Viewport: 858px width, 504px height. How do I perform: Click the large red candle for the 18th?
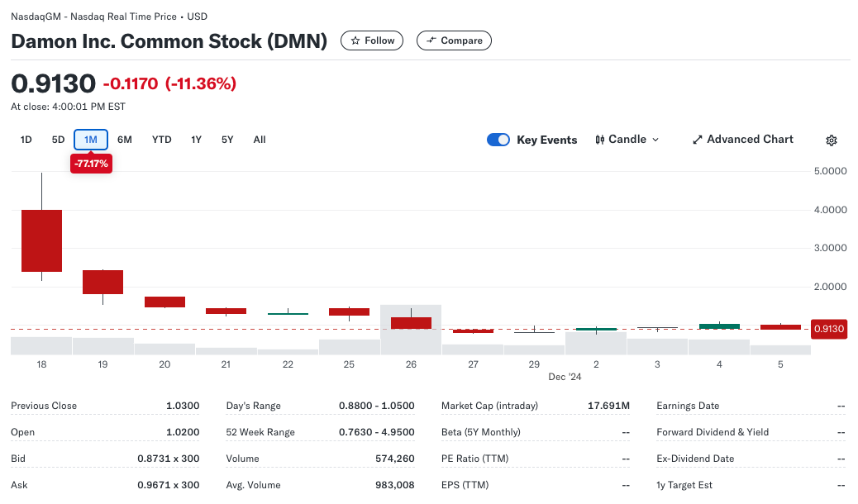41,240
